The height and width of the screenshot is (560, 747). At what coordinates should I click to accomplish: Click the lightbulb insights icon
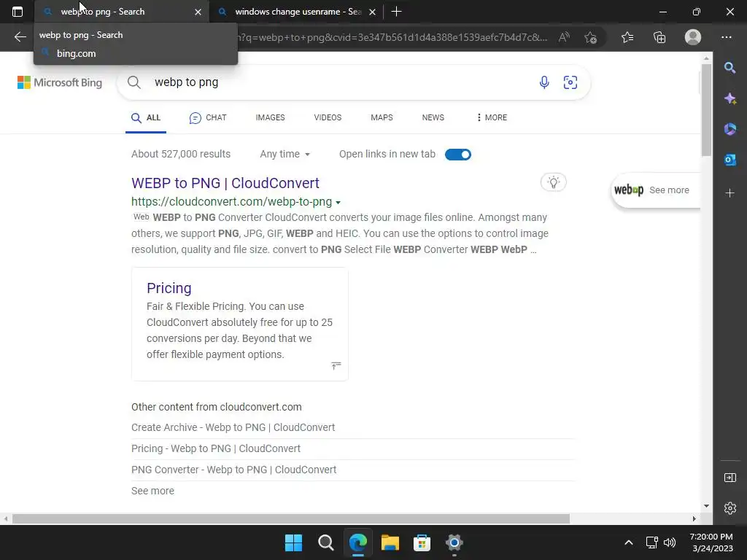pyautogui.click(x=553, y=182)
